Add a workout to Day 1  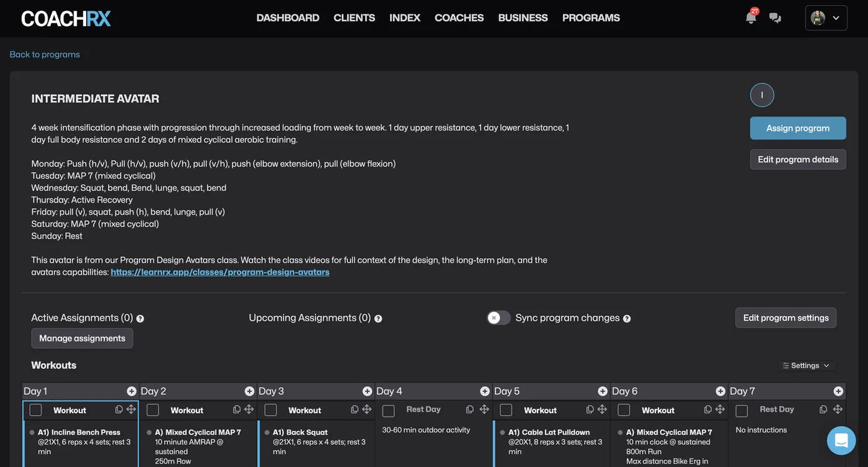[x=131, y=391]
